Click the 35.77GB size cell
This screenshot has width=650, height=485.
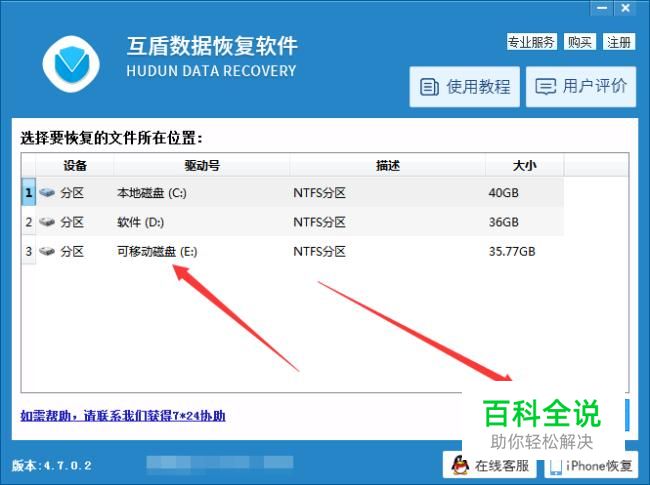512,252
